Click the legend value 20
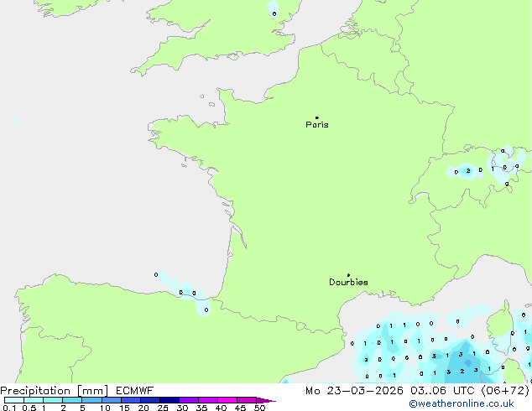This screenshot has width=532, height=411. [143, 408]
